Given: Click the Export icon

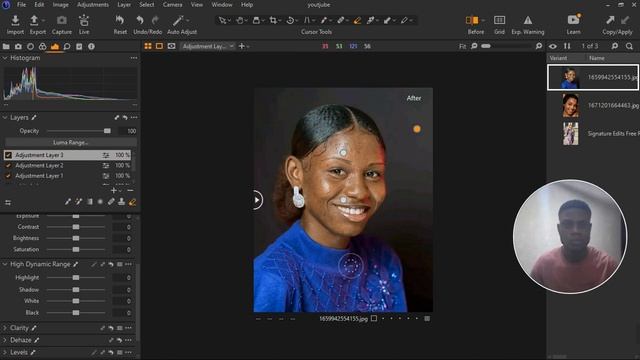Looking at the screenshot, I should [x=34, y=20].
